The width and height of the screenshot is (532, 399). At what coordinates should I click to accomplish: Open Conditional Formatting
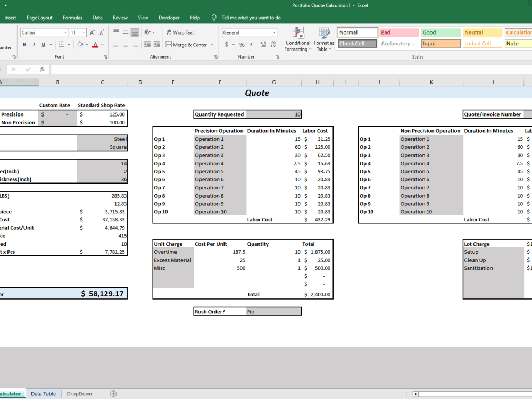(298, 38)
